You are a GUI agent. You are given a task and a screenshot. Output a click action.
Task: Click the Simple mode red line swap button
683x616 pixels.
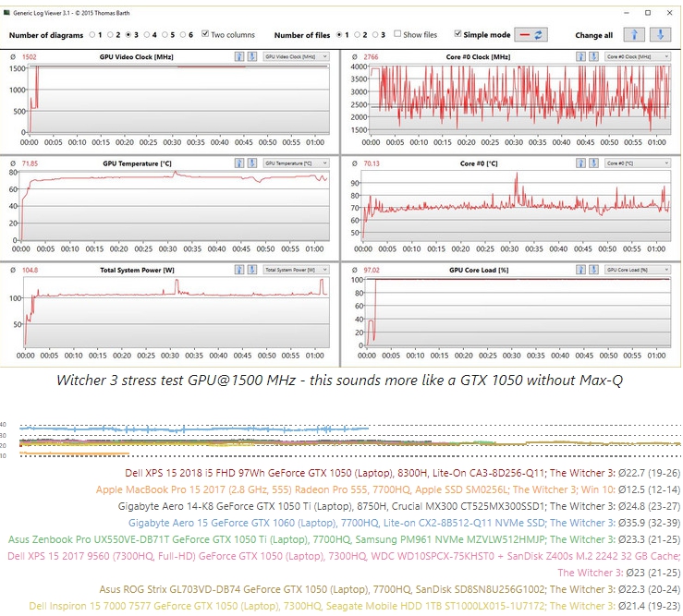click(531, 35)
